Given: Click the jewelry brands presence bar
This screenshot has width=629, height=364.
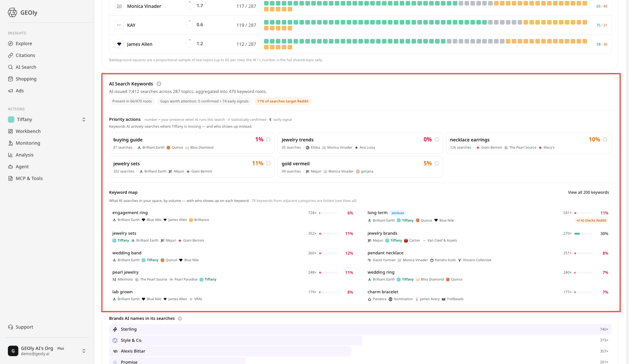Looking at the screenshot, I should (583, 234).
